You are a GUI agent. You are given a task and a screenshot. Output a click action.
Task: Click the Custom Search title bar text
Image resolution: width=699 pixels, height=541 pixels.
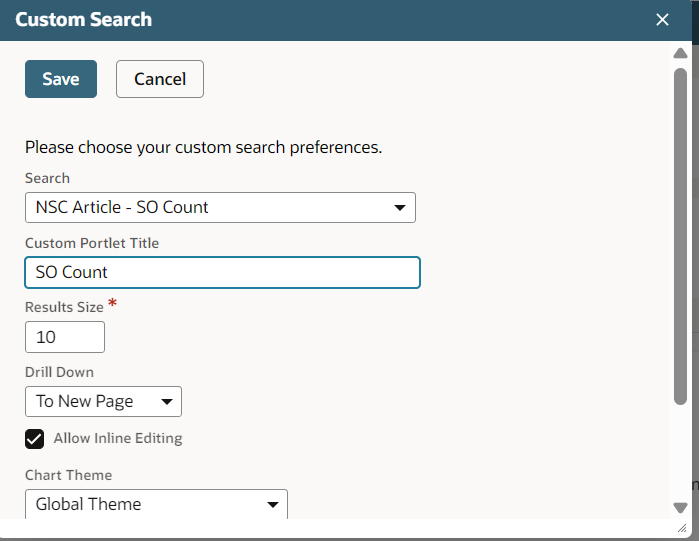point(84,20)
